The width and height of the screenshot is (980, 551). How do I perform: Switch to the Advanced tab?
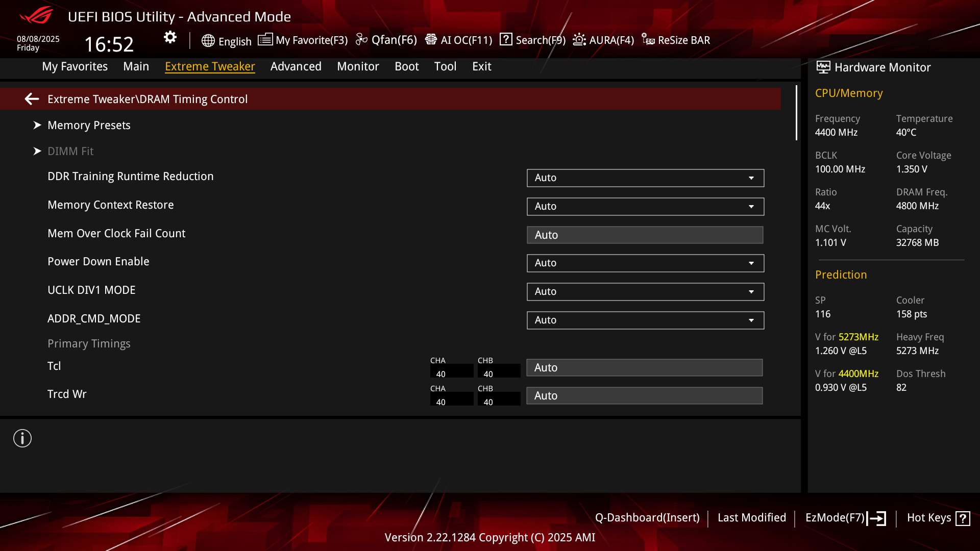click(296, 66)
